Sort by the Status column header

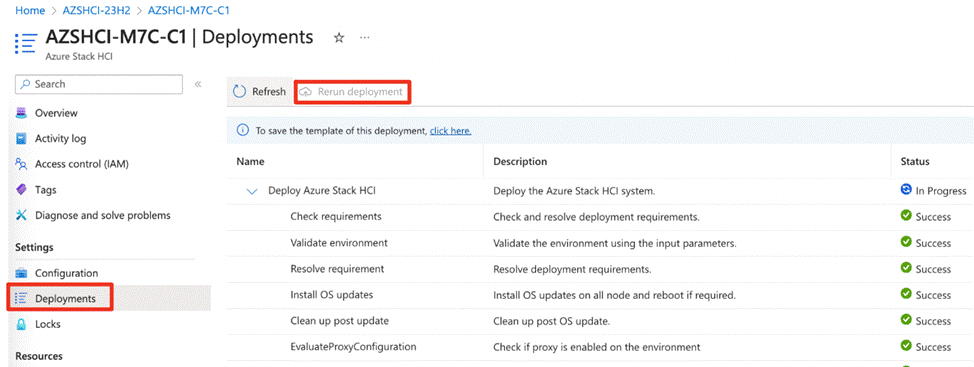[915, 161]
